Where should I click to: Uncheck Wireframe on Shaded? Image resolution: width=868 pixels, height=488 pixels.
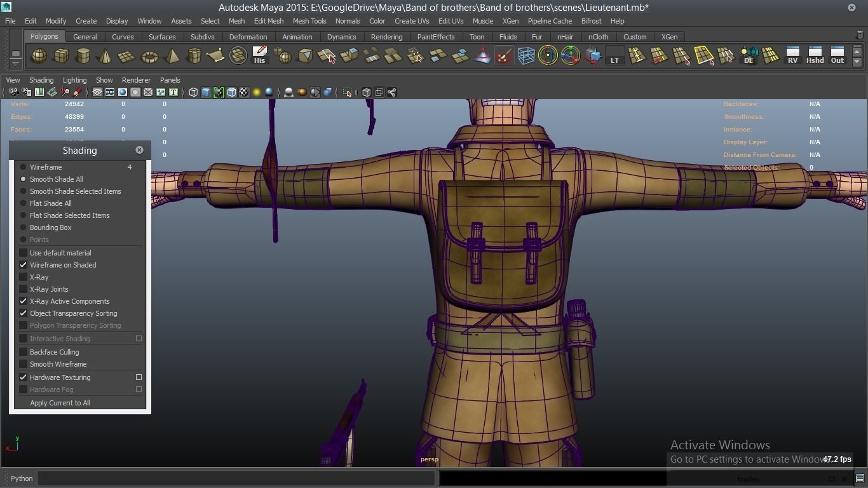click(24, 265)
